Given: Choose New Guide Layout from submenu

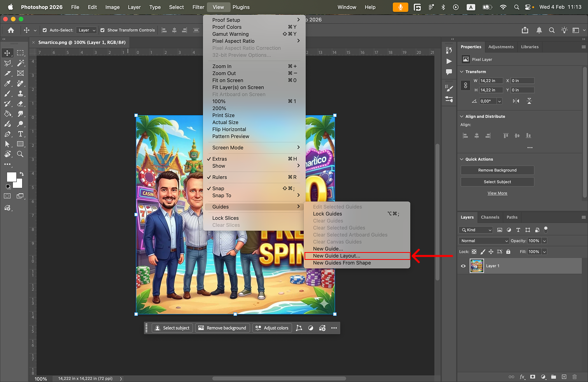Looking at the screenshot, I should tap(337, 256).
